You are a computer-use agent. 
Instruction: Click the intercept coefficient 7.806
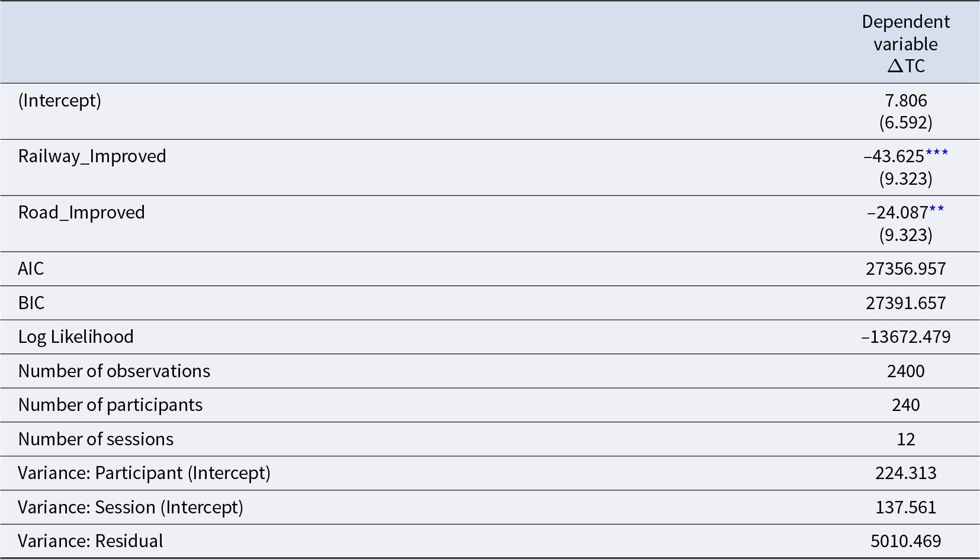(x=905, y=101)
